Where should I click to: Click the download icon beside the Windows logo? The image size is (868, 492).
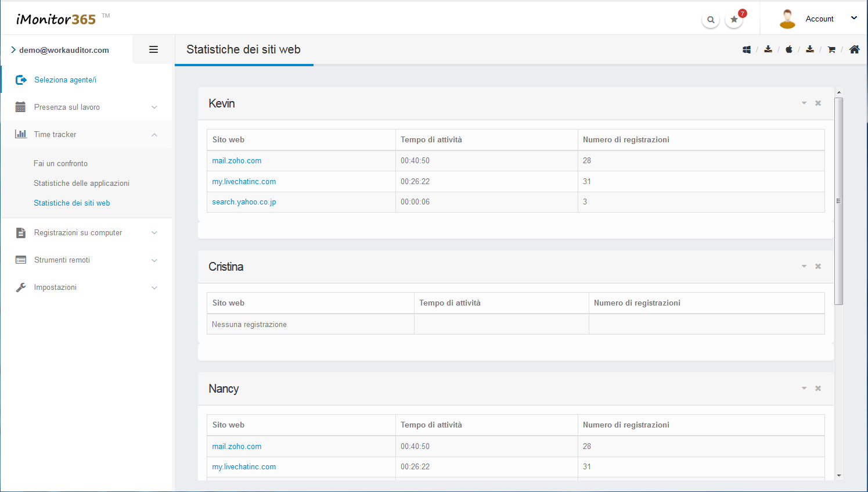pos(768,50)
